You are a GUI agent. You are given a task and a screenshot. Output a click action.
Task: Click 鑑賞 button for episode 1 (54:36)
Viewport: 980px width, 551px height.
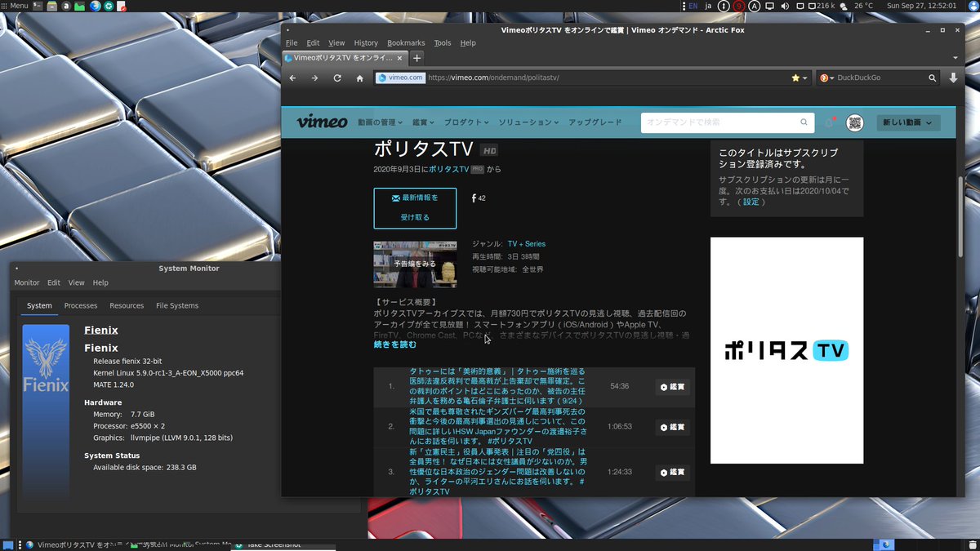(673, 387)
